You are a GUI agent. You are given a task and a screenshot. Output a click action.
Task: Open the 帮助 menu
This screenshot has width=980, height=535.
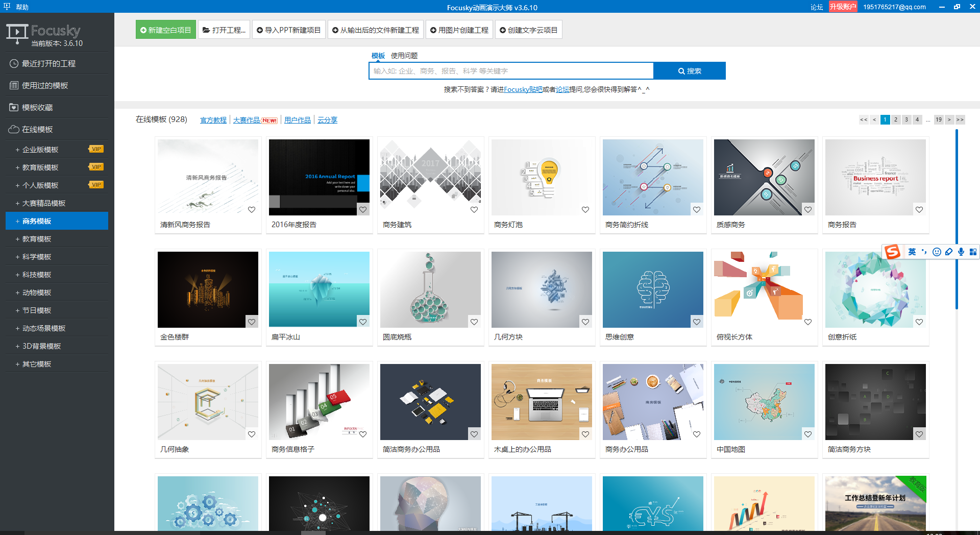point(22,7)
